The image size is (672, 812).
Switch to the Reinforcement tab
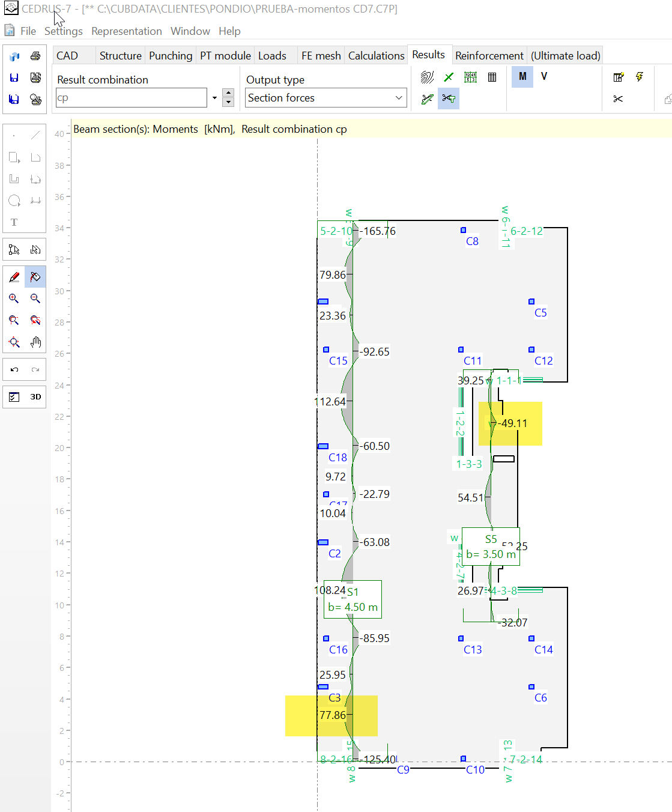click(489, 56)
